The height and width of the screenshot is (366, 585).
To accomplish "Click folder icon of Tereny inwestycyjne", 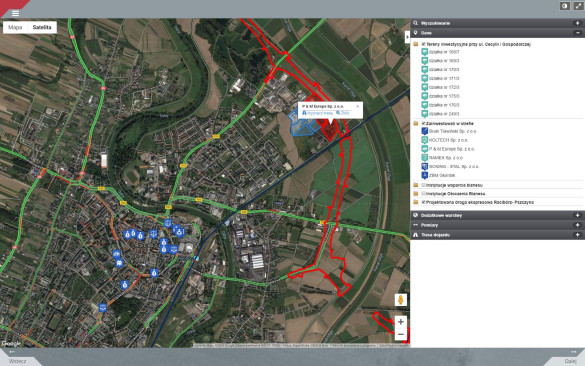I will point(416,44).
